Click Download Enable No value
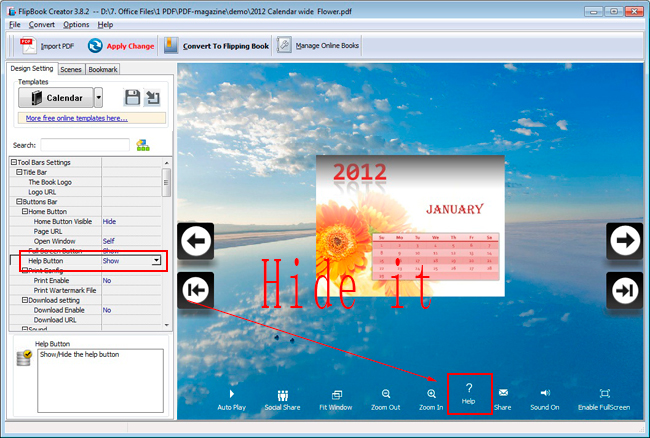 pos(107,310)
